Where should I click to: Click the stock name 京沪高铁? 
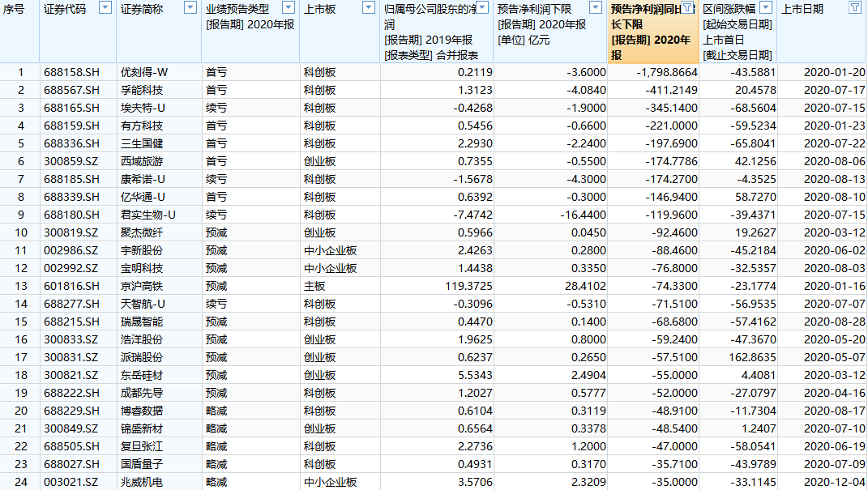click(x=142, y=286)
